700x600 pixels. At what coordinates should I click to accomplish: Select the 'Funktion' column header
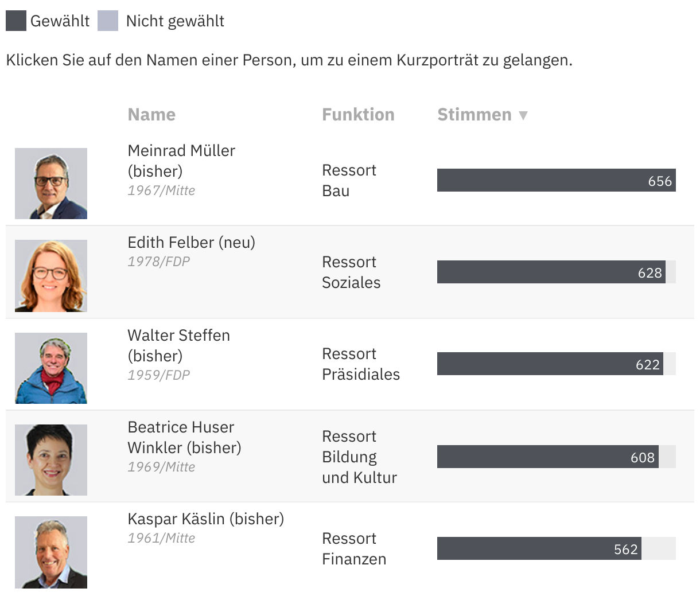(x=358, y=114)
